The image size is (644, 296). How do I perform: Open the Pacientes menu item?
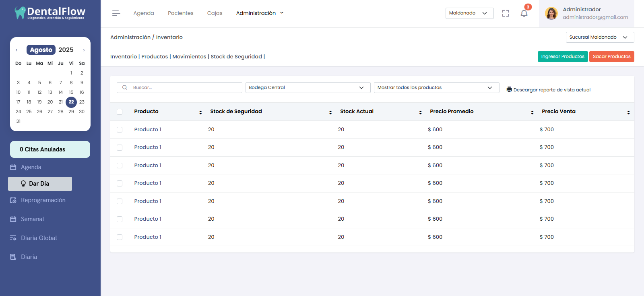pyautogui.click(x=180, y=13)
